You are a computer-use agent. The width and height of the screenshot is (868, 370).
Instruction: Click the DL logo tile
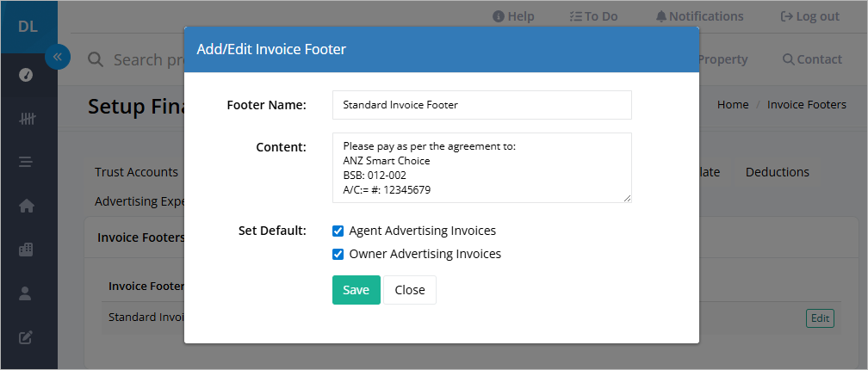point(28,27)
